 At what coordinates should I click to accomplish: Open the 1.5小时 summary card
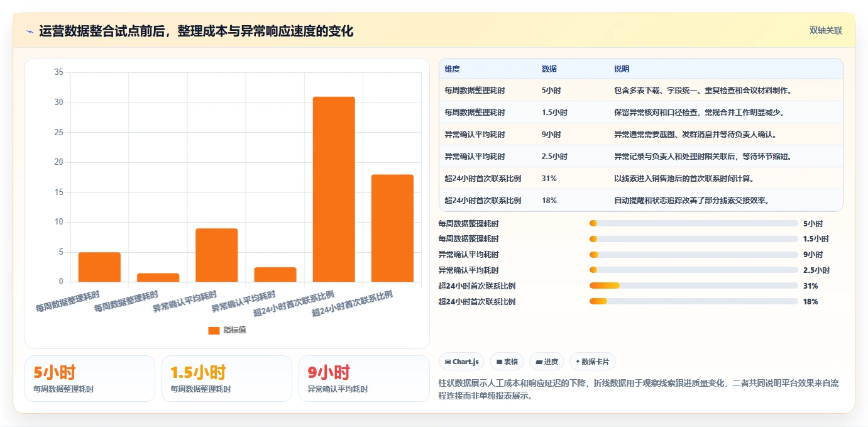click(x=227, y=379)
